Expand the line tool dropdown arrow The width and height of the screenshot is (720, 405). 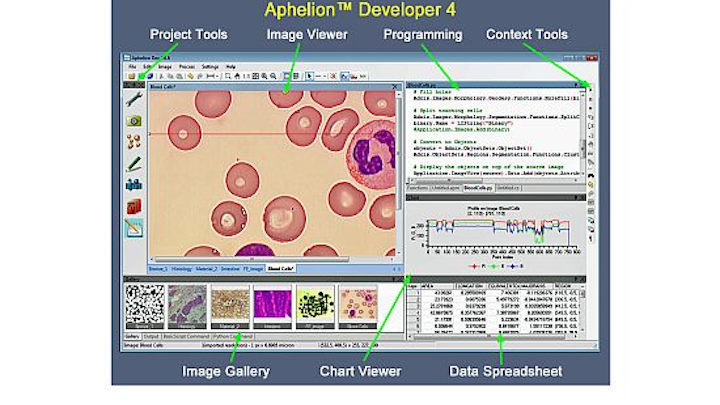[325, 76]
